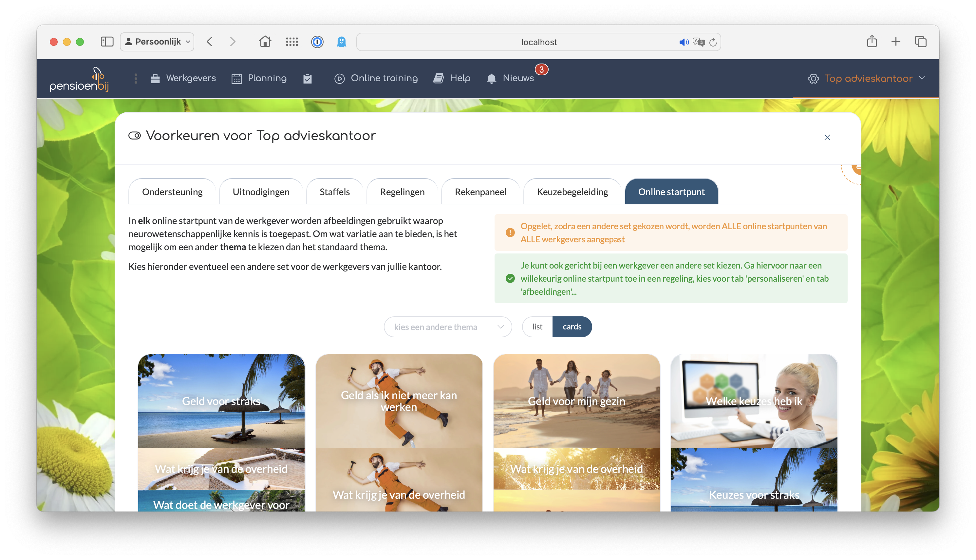This screenshot has height=560, width=976.
Task: Go to the pensioenbij logo home
Action: (79, 79)
